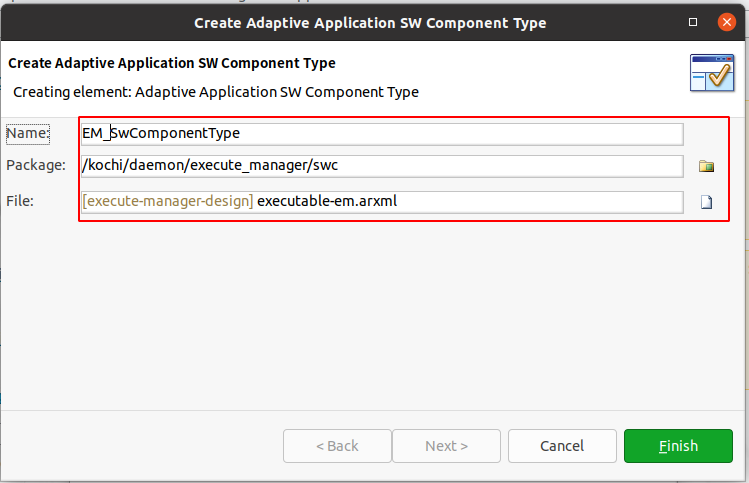The image size is (749, 483).
Task: Click the empty area below the File field
Action: click(373, 315)
